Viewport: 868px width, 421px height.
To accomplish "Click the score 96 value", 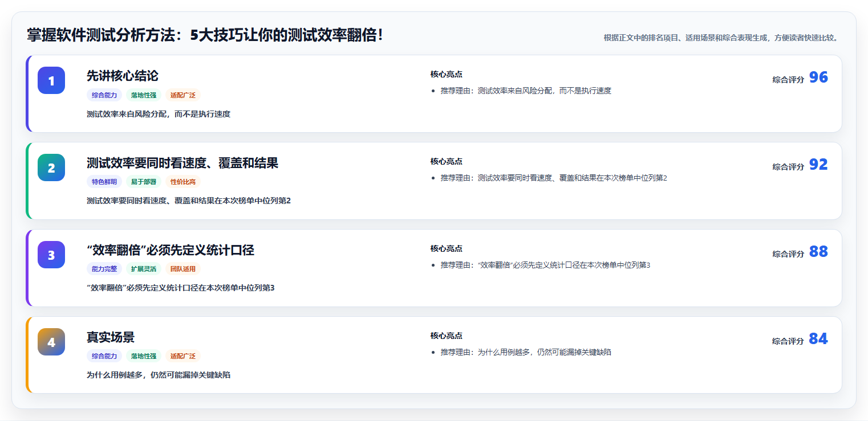I will tap(818, 77).
